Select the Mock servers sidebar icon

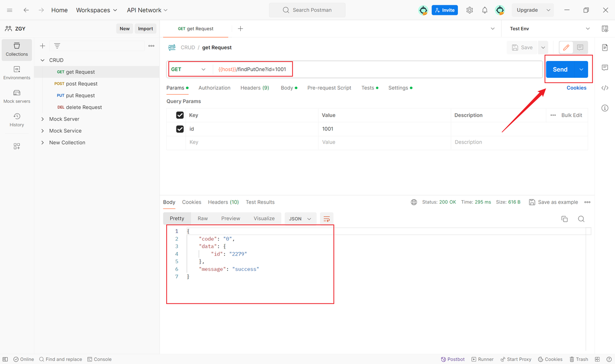[17, 97]
